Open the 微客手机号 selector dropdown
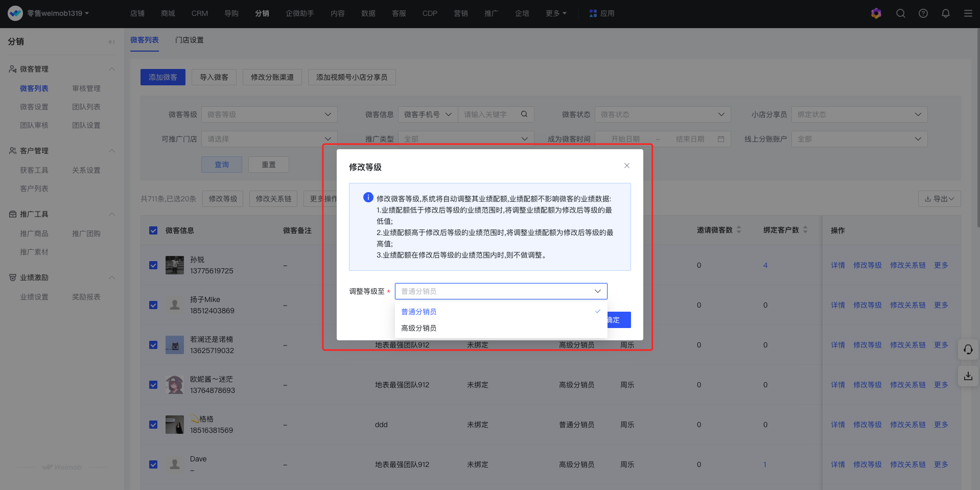980x490 pixels. tap(428, 114)
